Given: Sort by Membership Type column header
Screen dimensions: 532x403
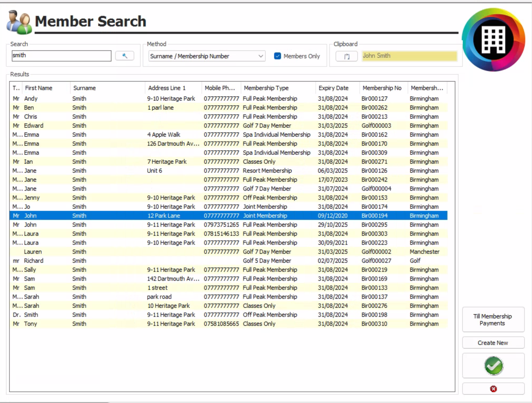Looking at the screenshot, I should pyautogui.click(x=278, y=88).
